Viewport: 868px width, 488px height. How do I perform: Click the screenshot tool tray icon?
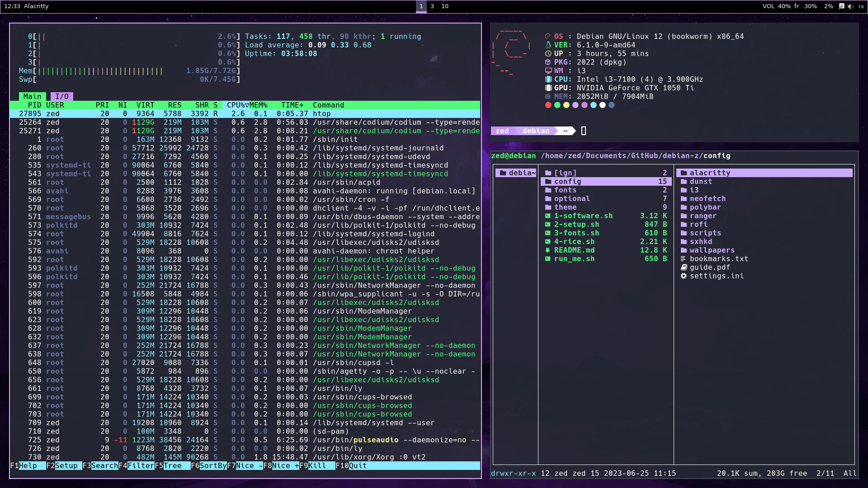[842, 6]
